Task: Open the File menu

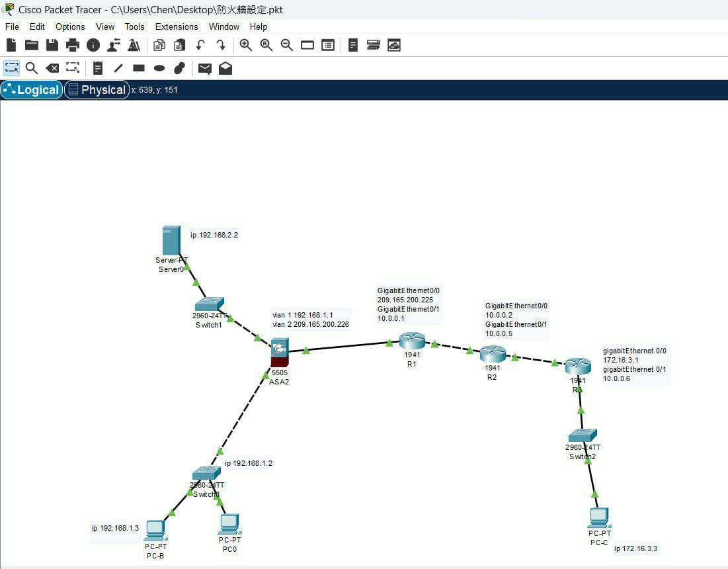Action: coord(12,26)
